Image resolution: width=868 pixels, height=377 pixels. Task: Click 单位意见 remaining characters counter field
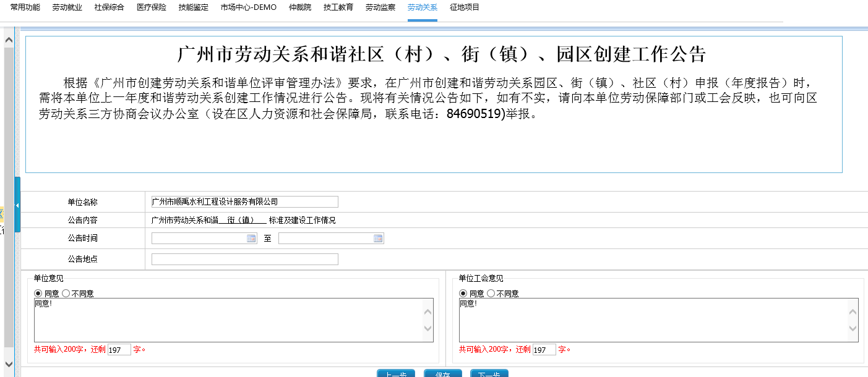tap(119, 350)
